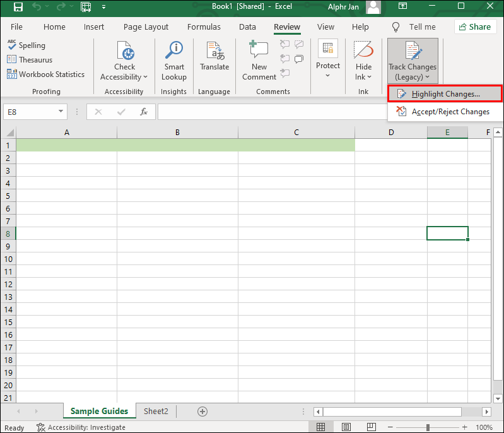Image resolution: width=504 pixels, height=433 pixels.
Task: Click the Select All corner triangle
Action: click(9, 132)
